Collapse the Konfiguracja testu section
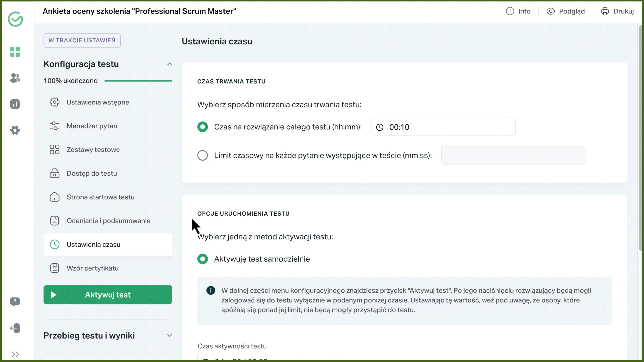 tap(170, 64)
